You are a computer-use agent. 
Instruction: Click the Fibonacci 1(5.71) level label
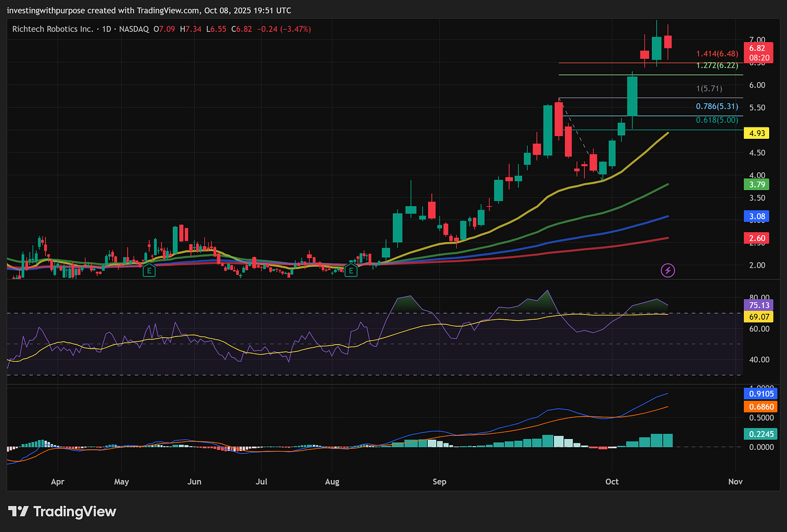[x=709, y=89]
